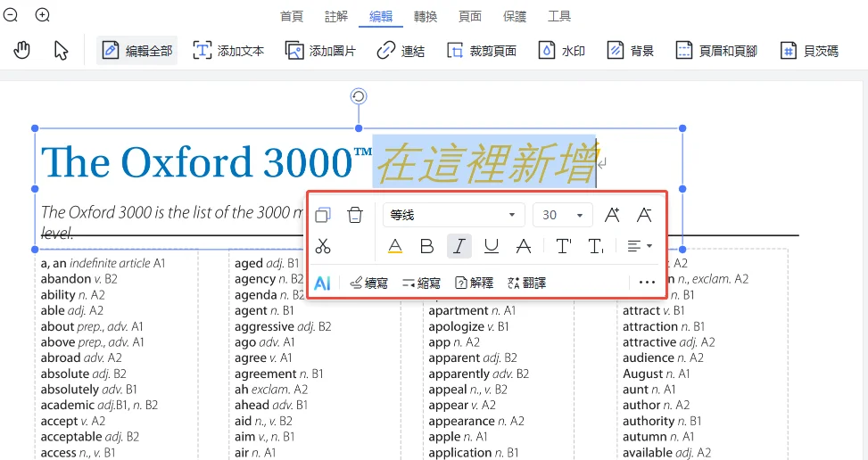The width and height of the screenshot is (868, 460).
Task: Open the 貝茨碼 Bates number tool
Action: 809,51
